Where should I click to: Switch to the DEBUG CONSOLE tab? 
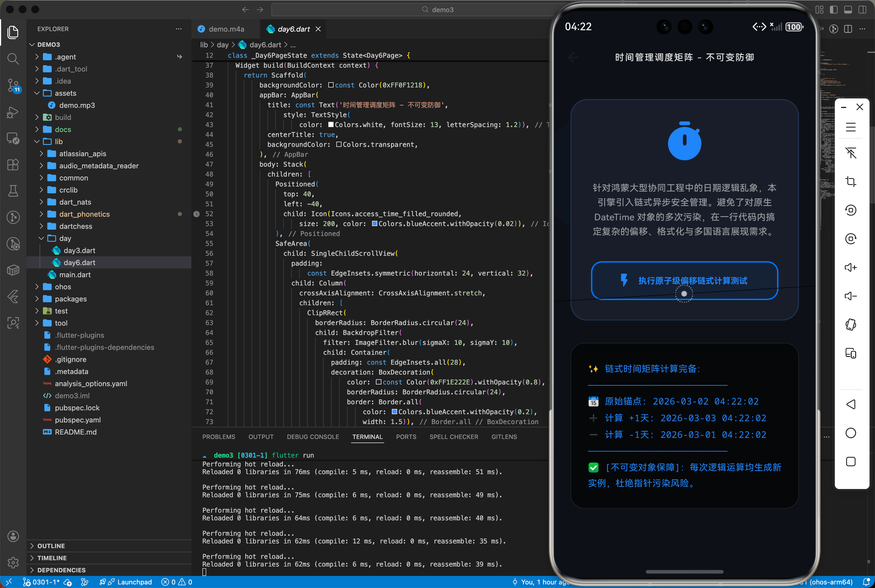pos(313,437)
